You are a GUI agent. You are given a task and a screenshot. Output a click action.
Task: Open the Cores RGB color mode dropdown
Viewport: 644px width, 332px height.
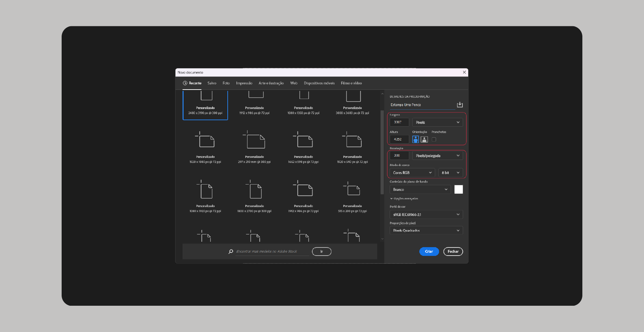point(413,173)
